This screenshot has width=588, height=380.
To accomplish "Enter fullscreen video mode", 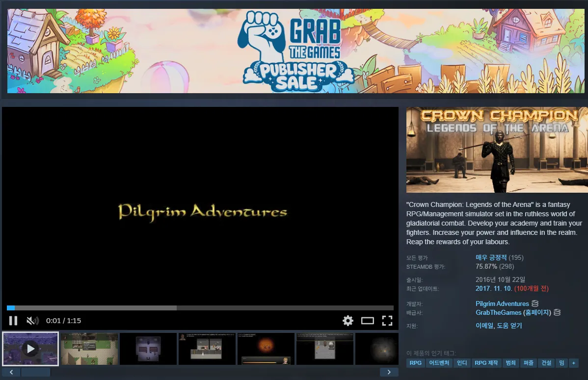I will [387, 321].
